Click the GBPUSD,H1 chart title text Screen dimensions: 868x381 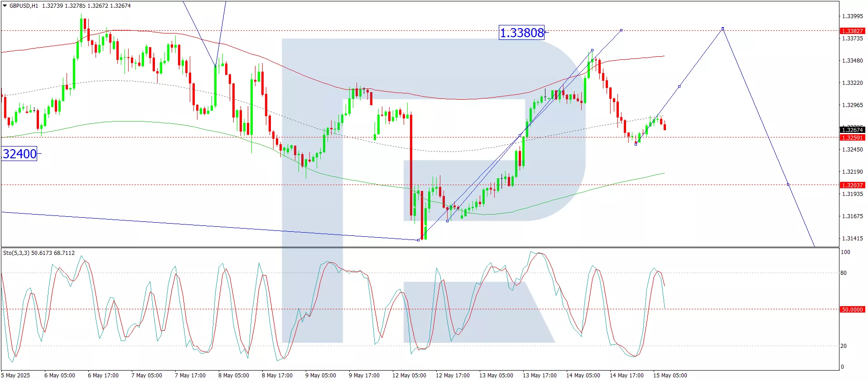(x=24, y=6)
